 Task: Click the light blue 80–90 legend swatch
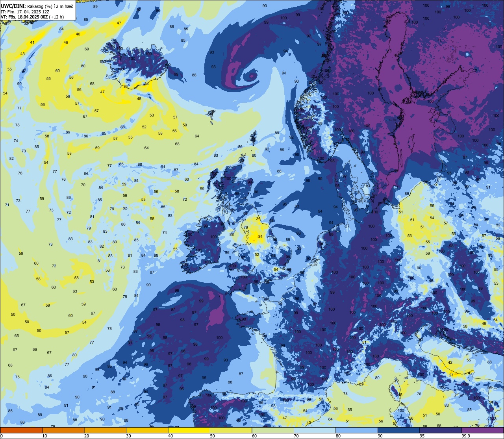coord(357,430)
